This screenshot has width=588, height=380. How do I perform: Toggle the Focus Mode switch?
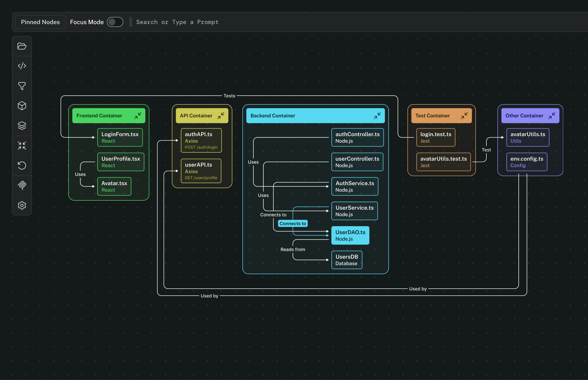click(x=115, y=22)
